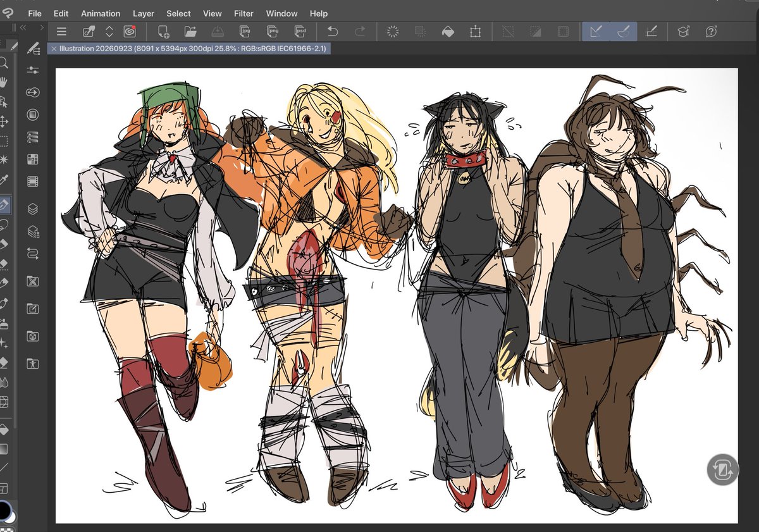Open the Color Set grid palette icon

(33, 159)
